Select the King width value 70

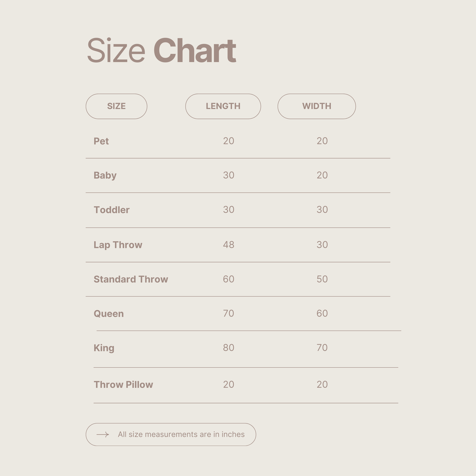[322, 348]
